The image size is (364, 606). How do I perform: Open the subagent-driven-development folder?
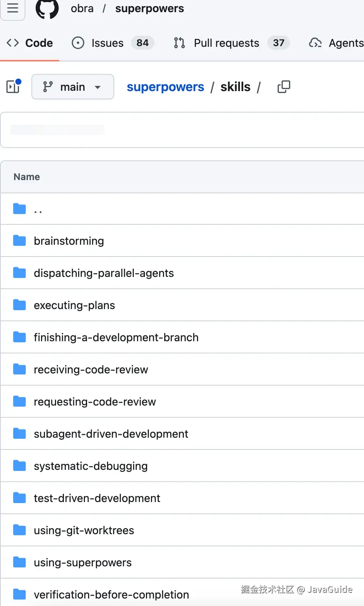[x=111, y=434]
